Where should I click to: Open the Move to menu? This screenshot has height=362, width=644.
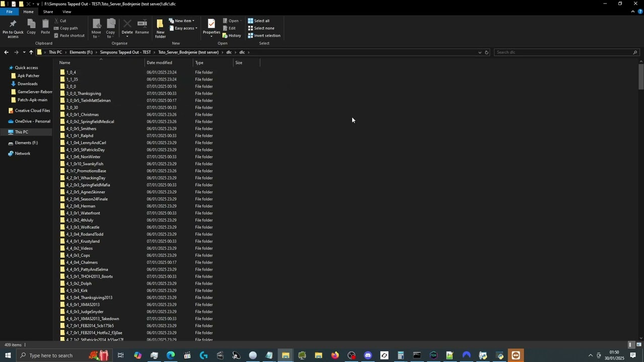tap(96, 28)
